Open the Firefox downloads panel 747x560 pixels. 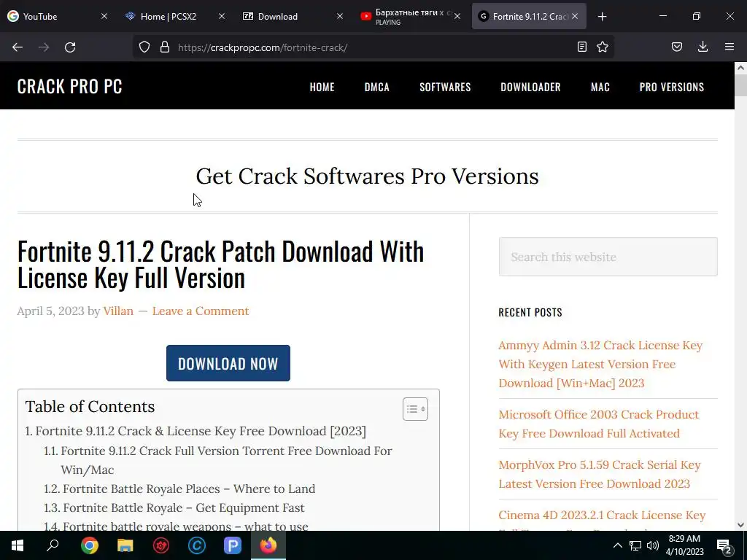tap(703, 47)
